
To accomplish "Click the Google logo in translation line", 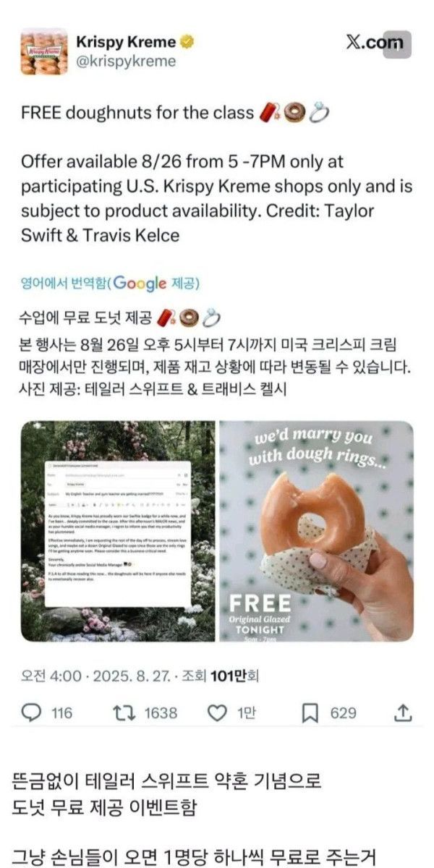I will 140,283.
